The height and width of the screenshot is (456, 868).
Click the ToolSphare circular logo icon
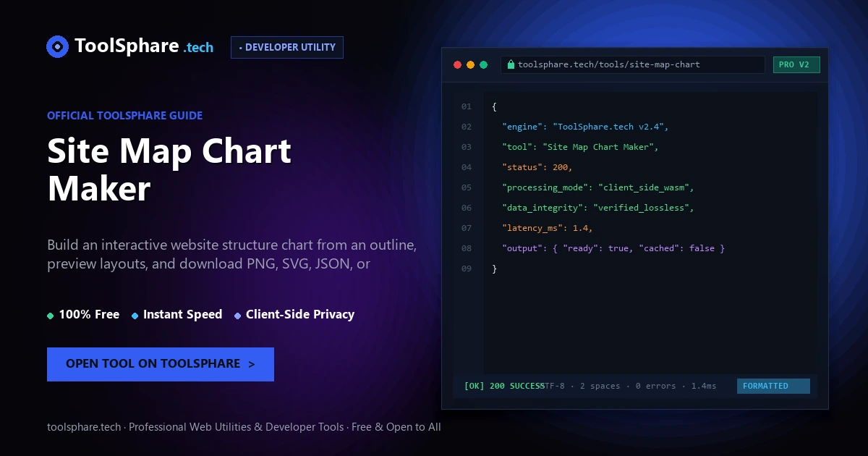pyautogui.click(x=58, y=47)
